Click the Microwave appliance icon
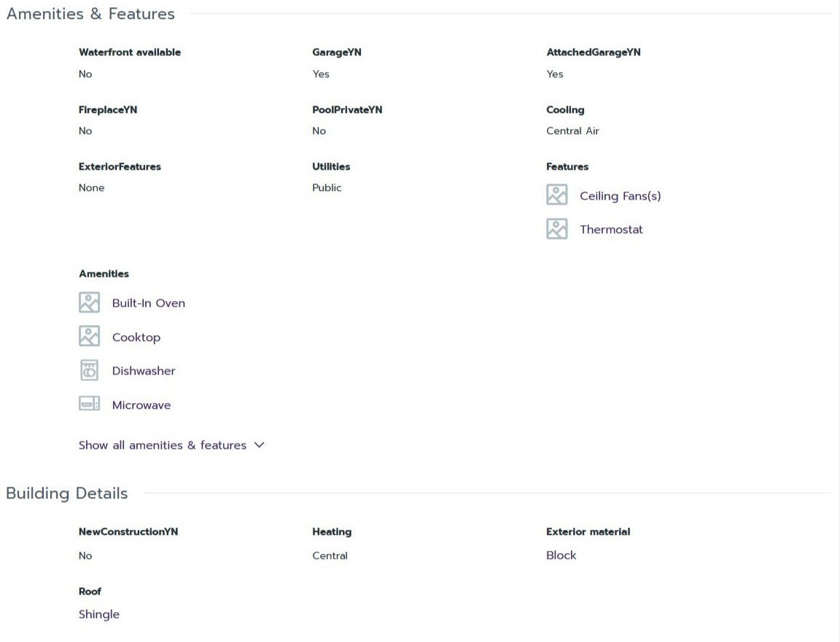The image size is (840, 642). pyautogui.click(x=89, y=404)
